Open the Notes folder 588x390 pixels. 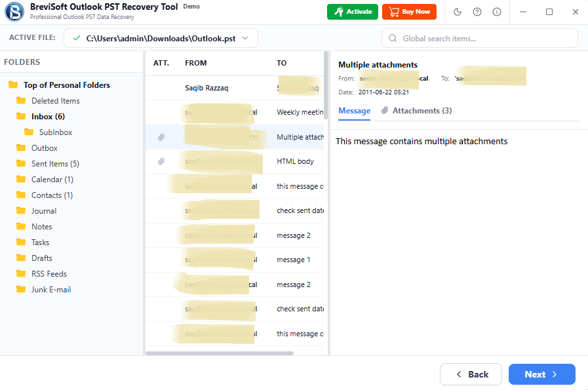point(41,227)
